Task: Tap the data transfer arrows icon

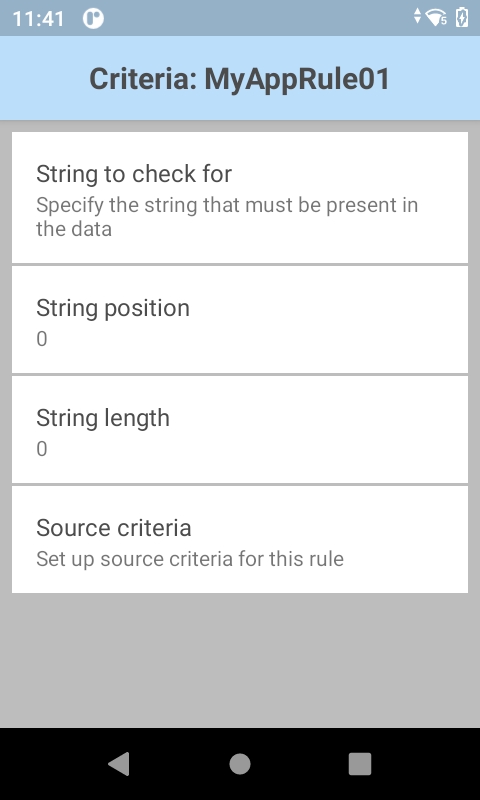Action: (417, 16)
